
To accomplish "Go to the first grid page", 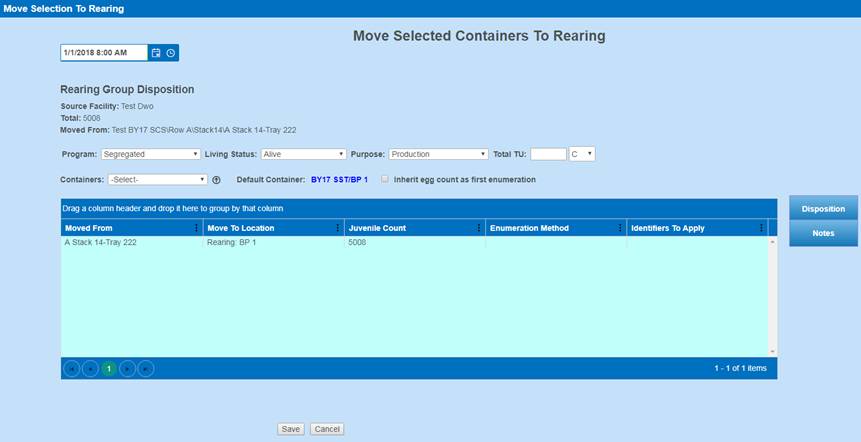I will click(71, 368).
